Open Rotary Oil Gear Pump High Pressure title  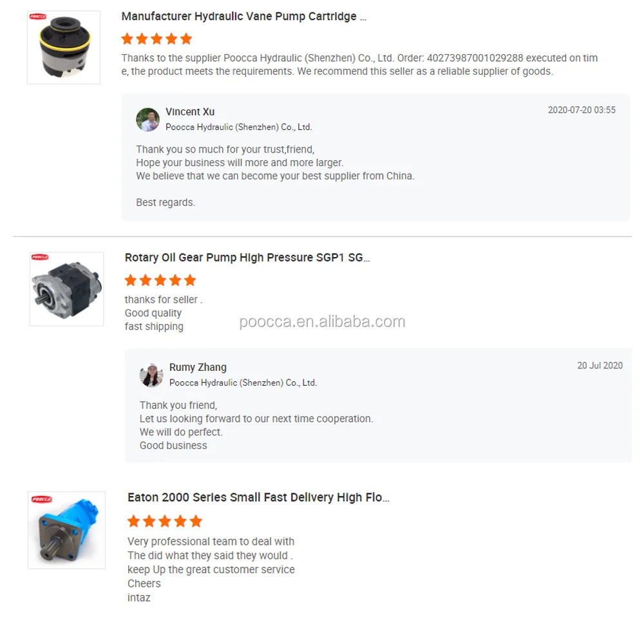pos(247,258)
